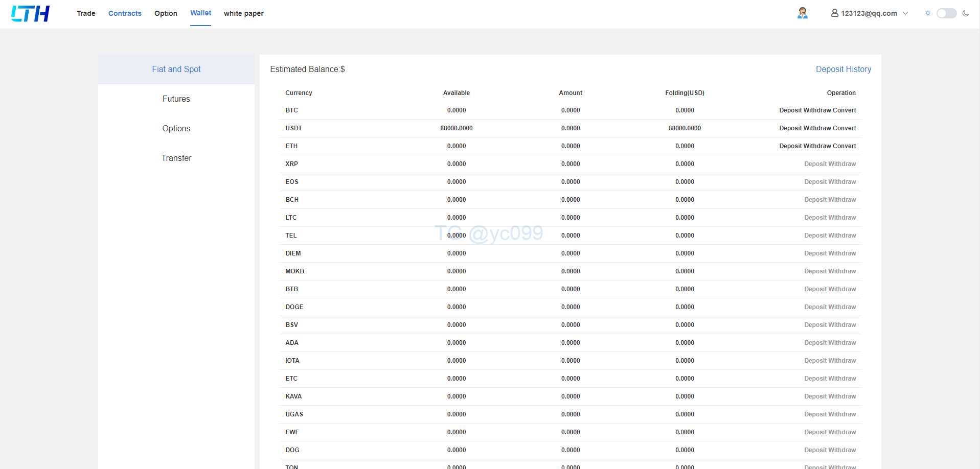Select the Wallet tab
Viewport: 980px width, 469px height.
200,13
